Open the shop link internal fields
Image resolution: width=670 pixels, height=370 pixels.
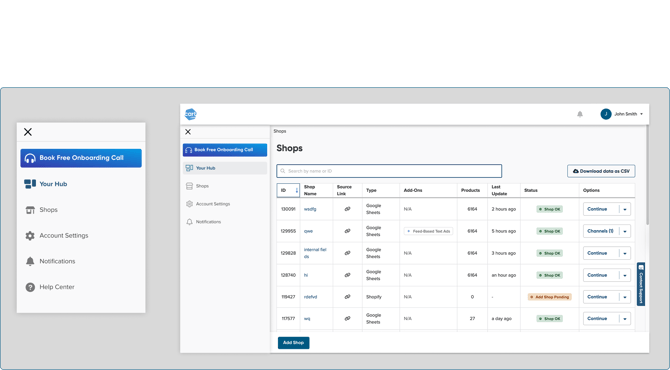(315, 253)
